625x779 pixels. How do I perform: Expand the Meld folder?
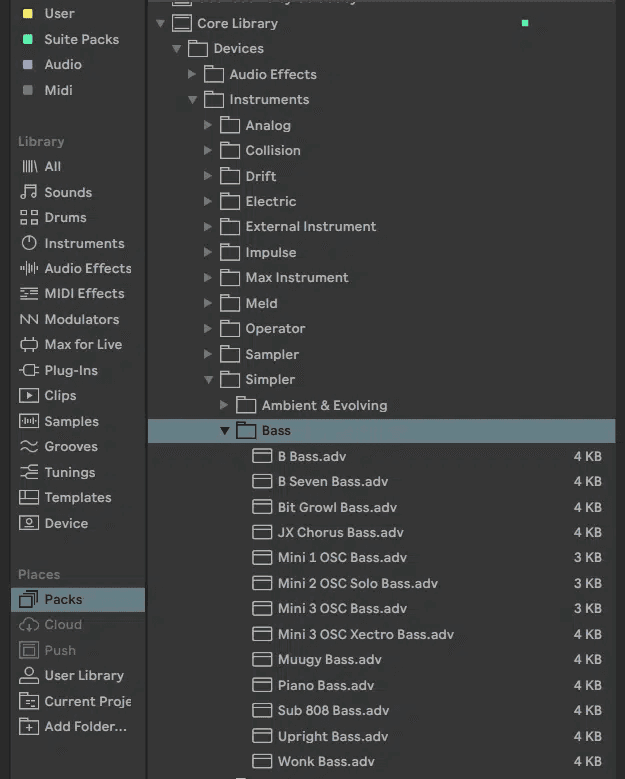[x=208, y=303]
